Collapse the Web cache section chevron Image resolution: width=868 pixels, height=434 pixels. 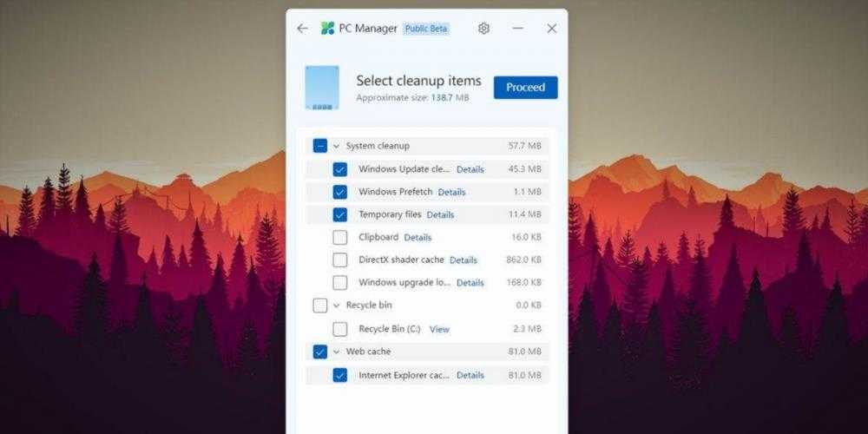click(x=336, y=352)
